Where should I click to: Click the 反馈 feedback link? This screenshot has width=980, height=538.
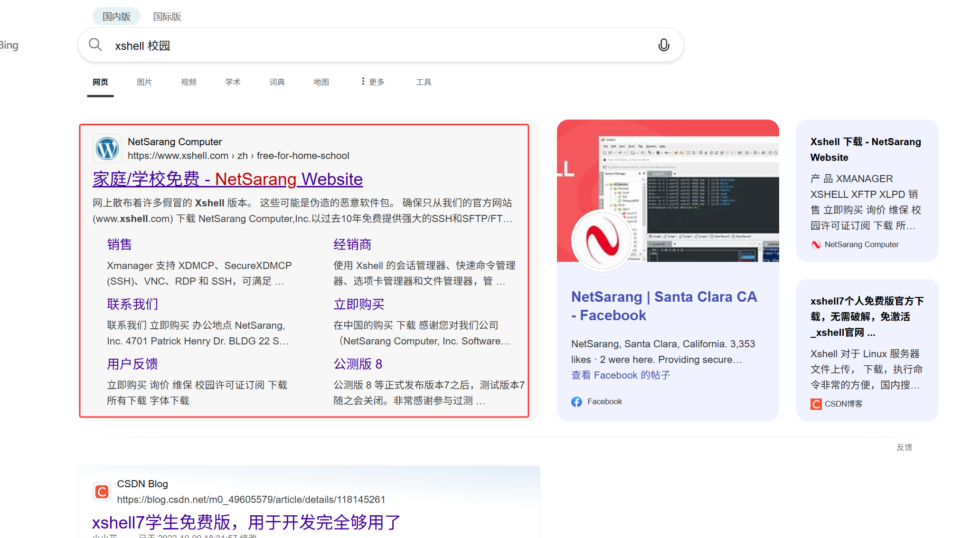[x=904, y=447]
